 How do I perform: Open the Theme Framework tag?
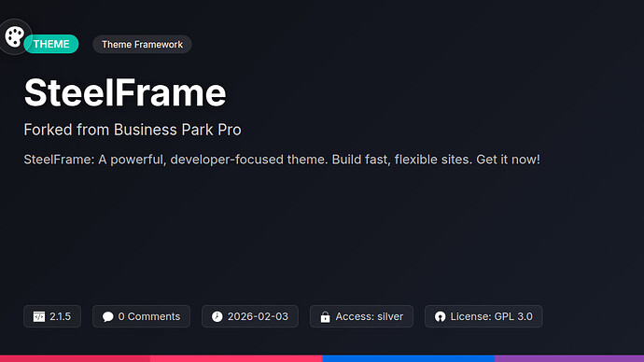point(142,45)
